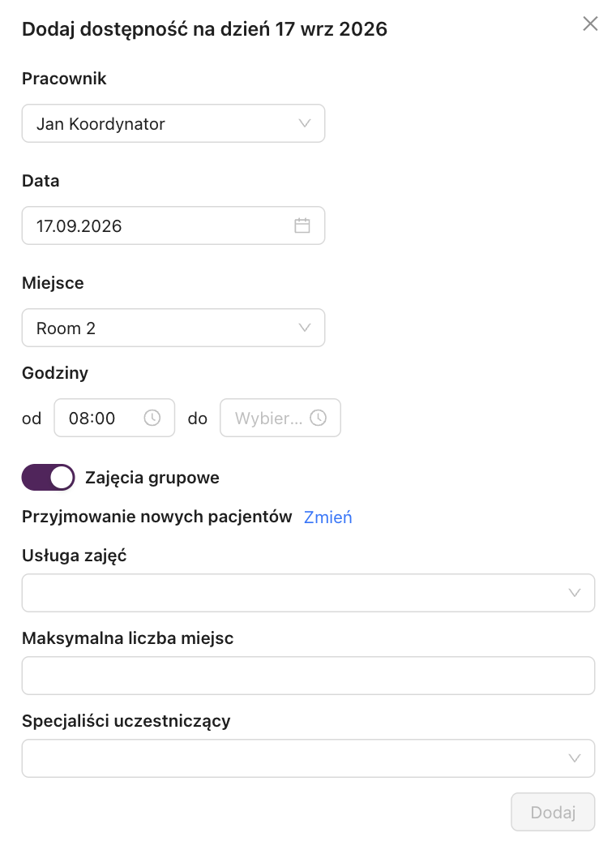Click the clock icon in 'do' time field
Screen dimensions: 616x850
[318, 418]
